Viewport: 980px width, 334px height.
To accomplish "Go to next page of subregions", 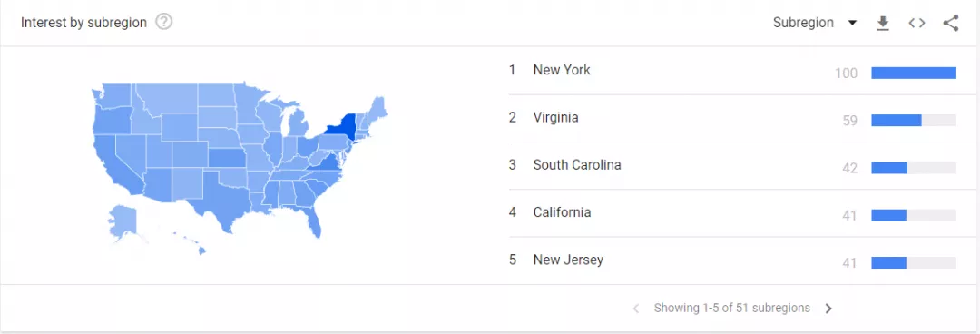I will [828, 309].
